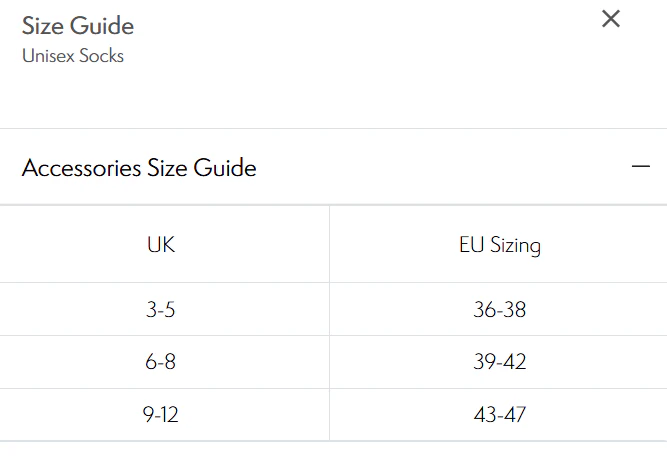Click the UK 6-8 size cell
The width and height of the screenshot is (667, 463).
click(x=160, y=362)
